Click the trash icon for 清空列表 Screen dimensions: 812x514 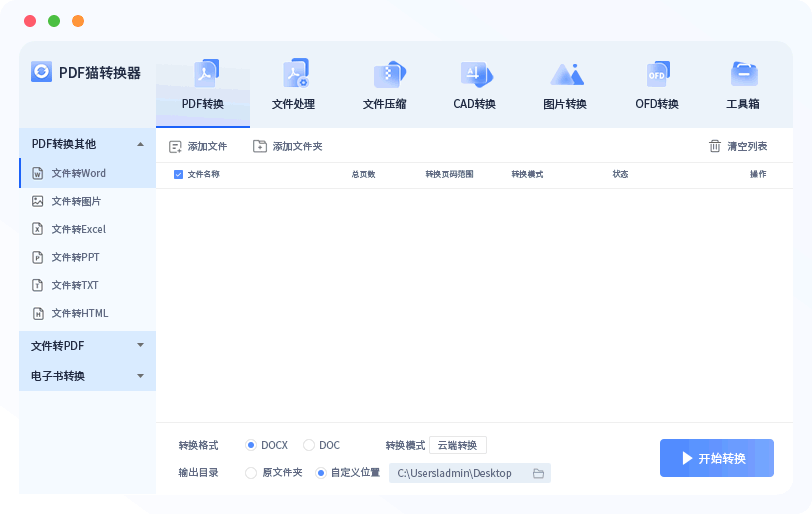click(715, 146)
